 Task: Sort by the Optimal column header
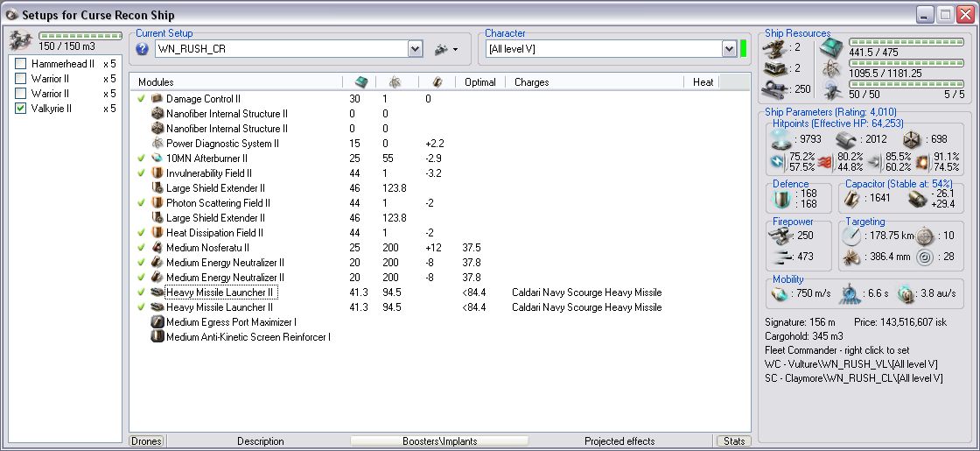[480, 82]
